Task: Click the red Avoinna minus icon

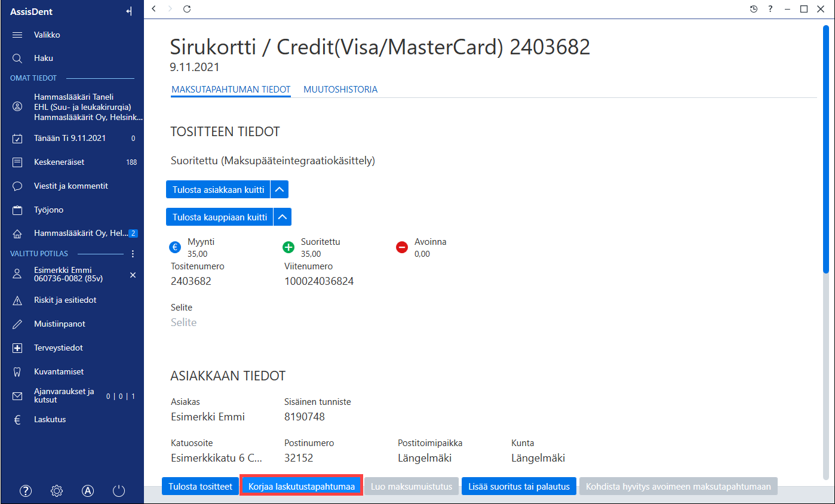Action: [x=402, y=247]
